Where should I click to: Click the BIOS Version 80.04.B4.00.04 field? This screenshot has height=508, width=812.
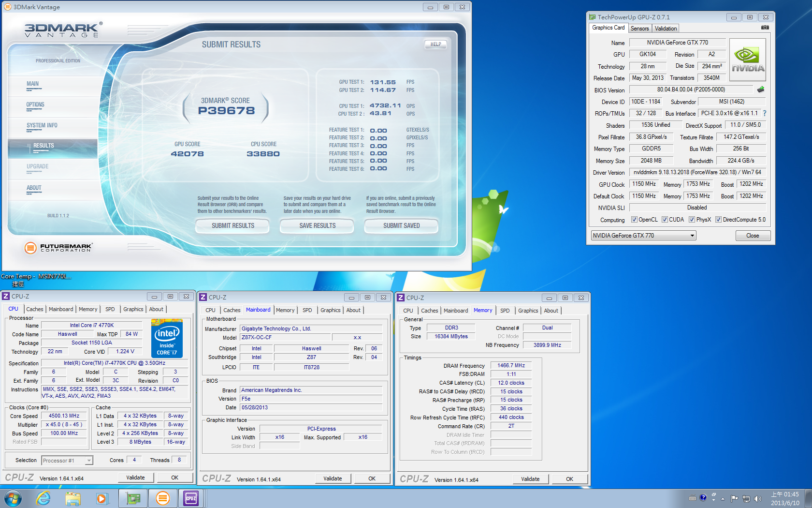pos(691,90)
